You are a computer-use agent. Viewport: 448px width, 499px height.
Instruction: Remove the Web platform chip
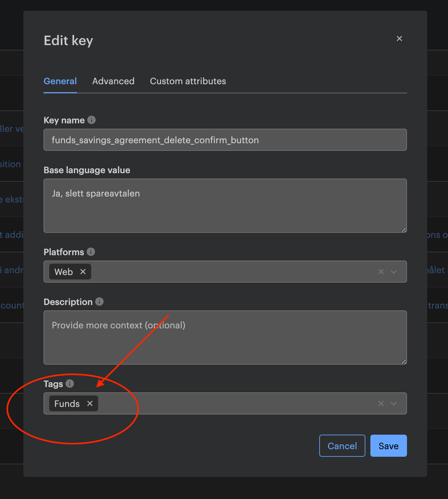[x=83, y=272]
